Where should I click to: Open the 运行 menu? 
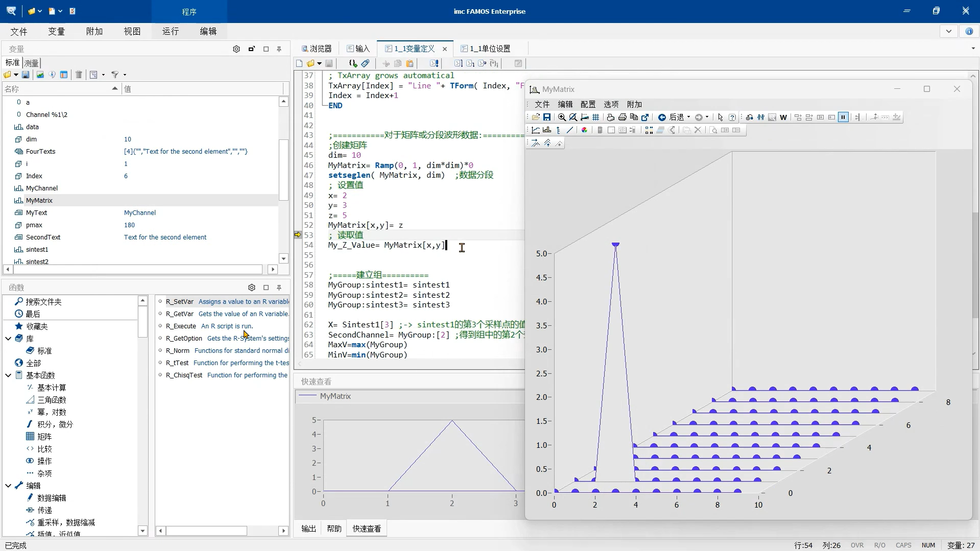pyautogui.click(x=171, y=31)
